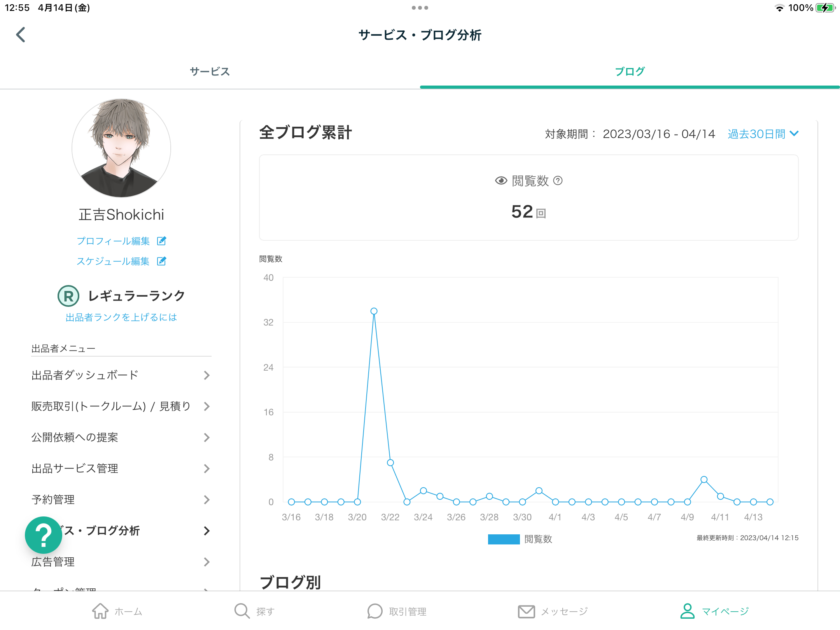Tap the back arrow icon

coord(21,35)
